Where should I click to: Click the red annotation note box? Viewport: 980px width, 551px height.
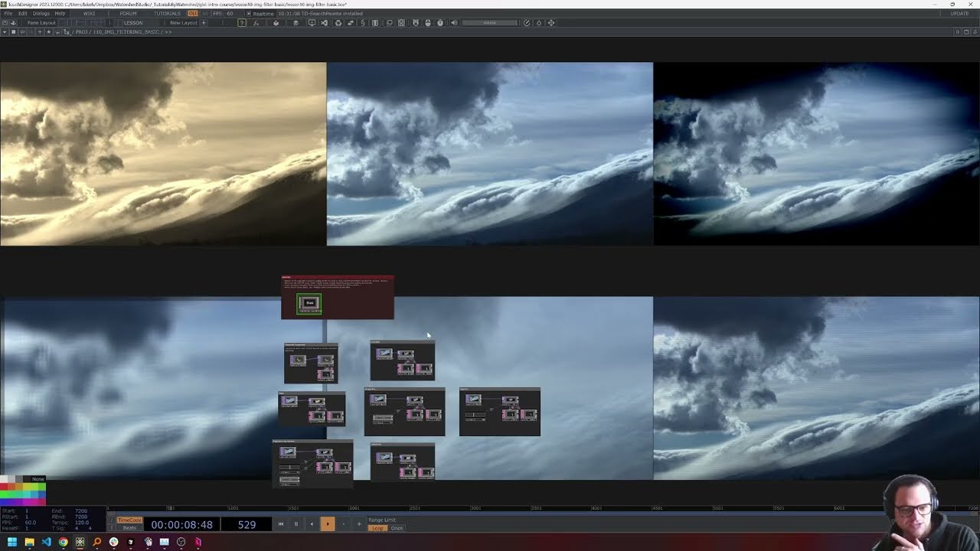[338, 297]
